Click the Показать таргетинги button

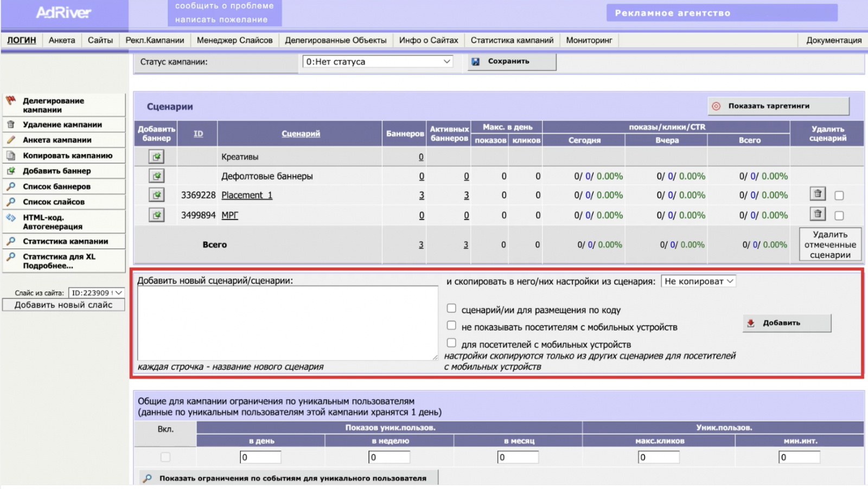click(778, 106)
